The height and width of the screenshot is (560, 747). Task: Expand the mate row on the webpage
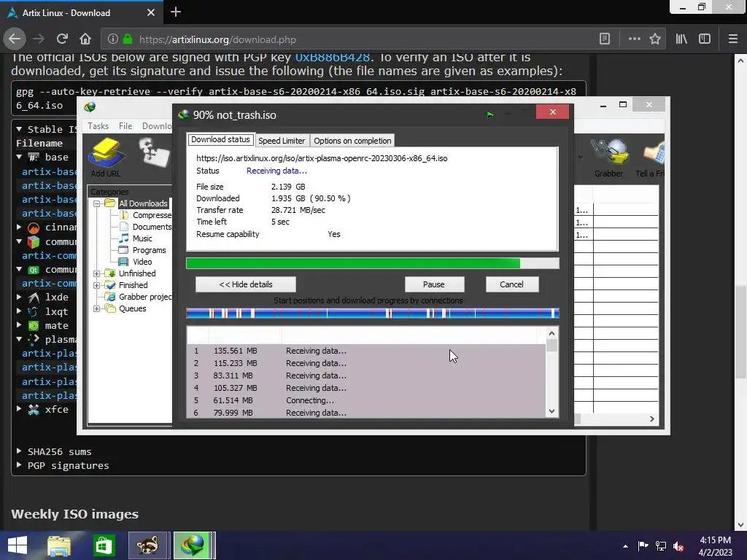19,325
